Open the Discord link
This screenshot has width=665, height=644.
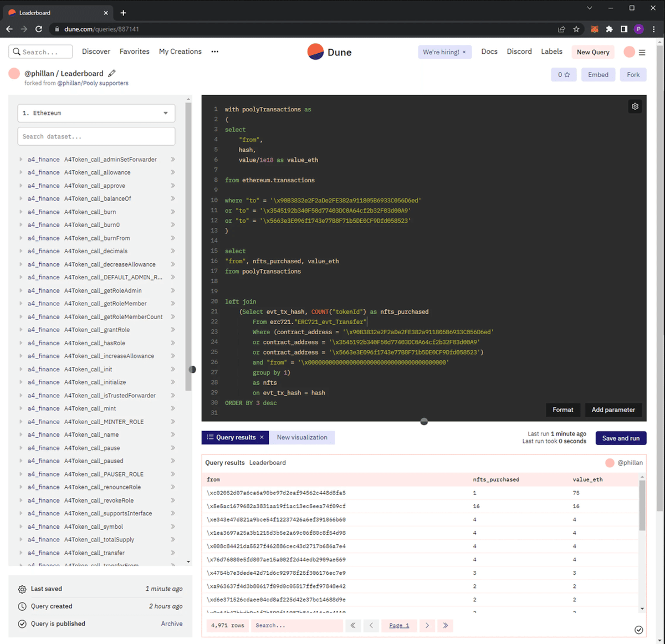[x=519, y=52]
